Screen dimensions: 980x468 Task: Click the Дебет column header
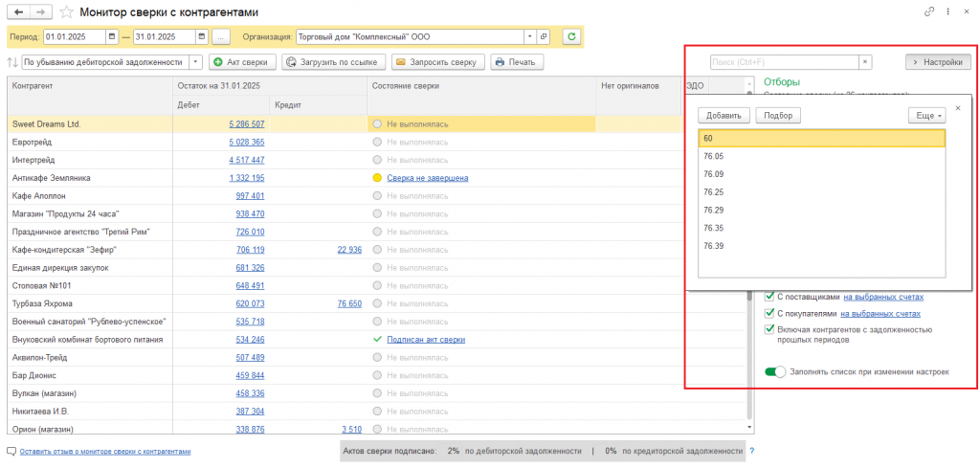point(221,105)
